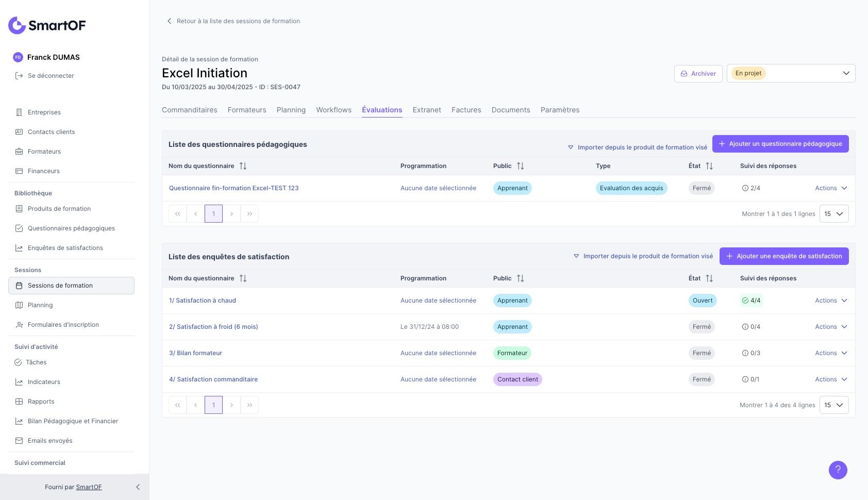Collapse the sidebar with the chevron
Viewport: 868px width, 500px height.
pyautogui.click(x=138, y=487)
